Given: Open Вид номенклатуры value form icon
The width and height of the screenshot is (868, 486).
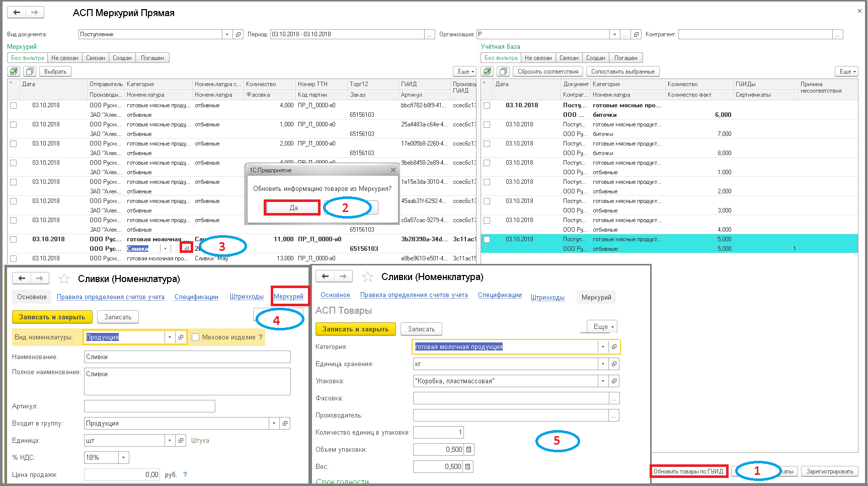Looking at the screenshot, I should 181,337.
